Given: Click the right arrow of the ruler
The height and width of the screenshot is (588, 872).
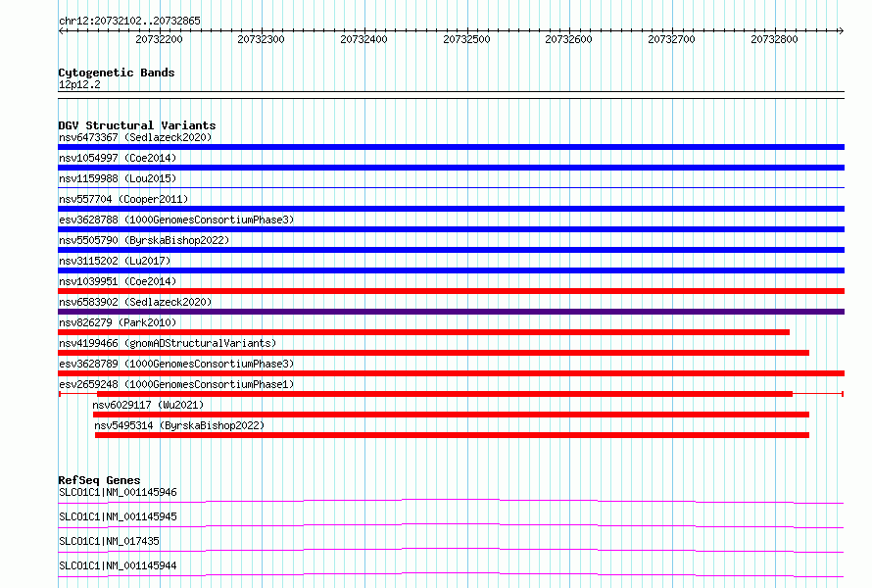Looking at the screenshot, I should (842, 31).
